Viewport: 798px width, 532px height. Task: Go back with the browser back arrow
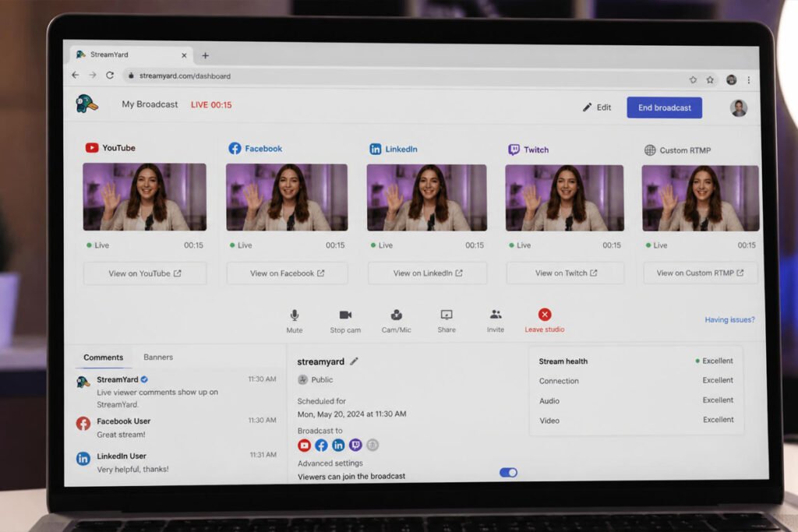point(76,75)
